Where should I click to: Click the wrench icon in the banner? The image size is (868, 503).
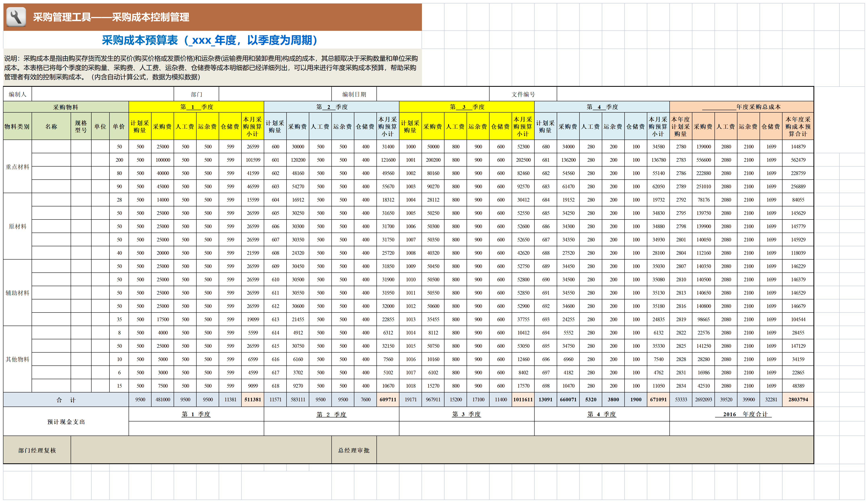click(x=16, y=17)
